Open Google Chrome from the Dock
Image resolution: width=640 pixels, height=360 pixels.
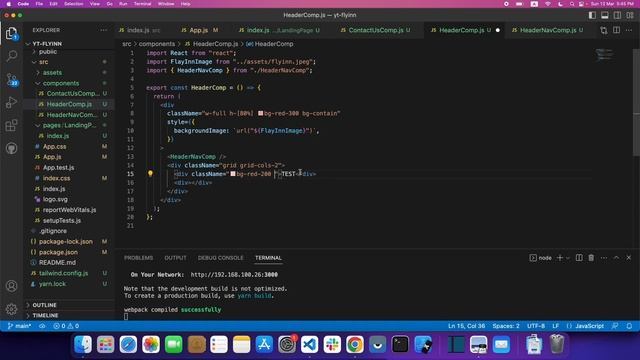click(355, 345)
